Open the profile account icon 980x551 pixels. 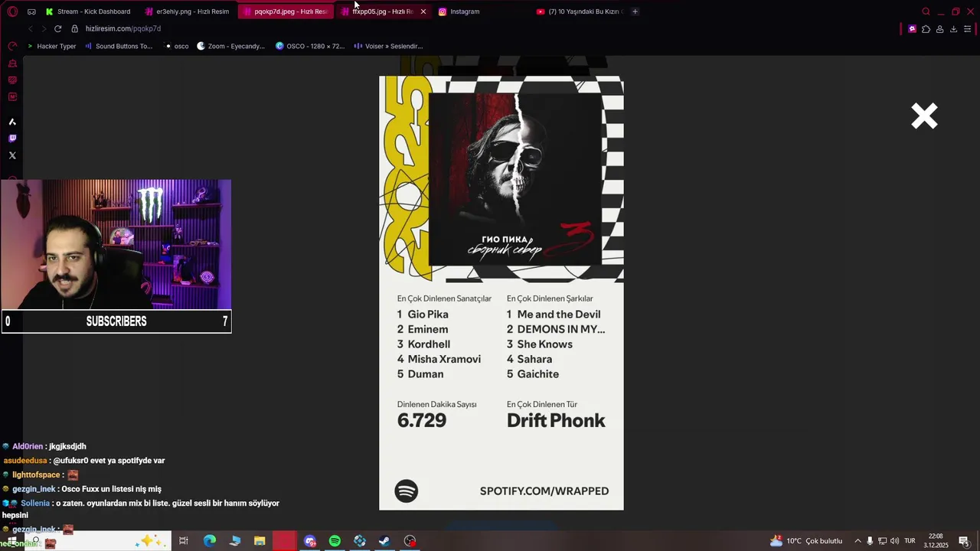939,29
